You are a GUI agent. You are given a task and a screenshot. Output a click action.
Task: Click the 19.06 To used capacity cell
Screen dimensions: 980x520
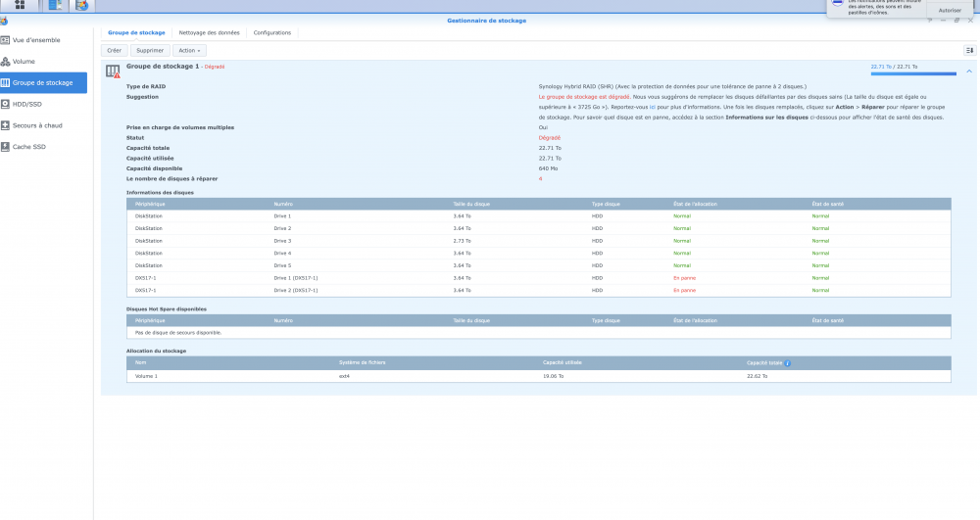(553, 376)
